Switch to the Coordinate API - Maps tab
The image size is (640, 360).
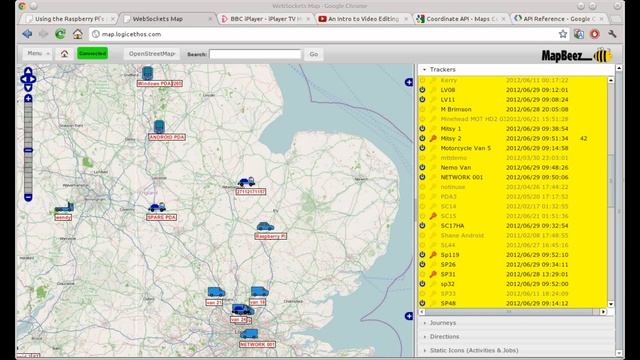click(461, 19)
